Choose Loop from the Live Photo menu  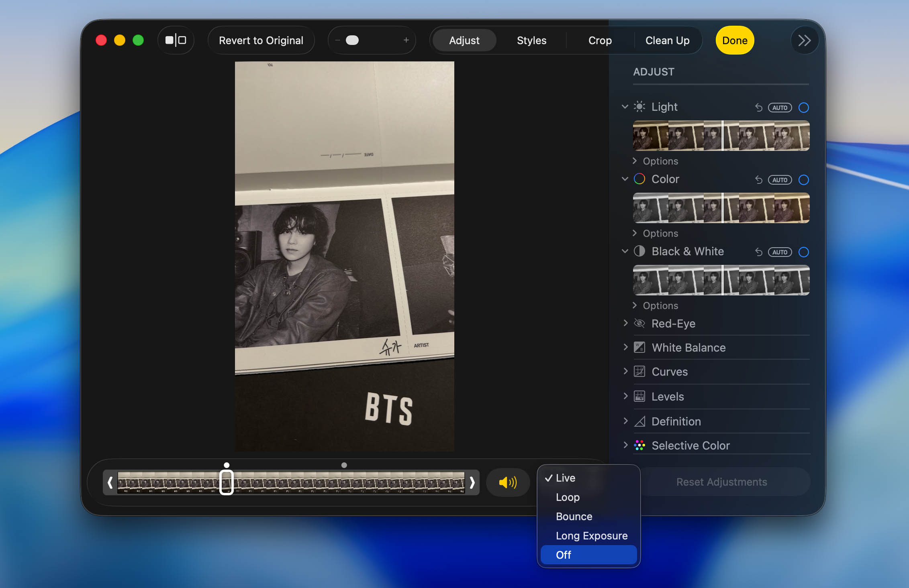pos(589,497)
